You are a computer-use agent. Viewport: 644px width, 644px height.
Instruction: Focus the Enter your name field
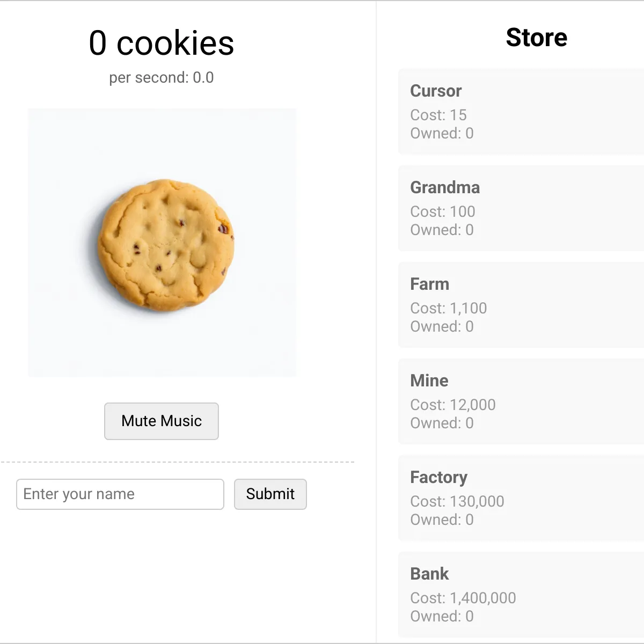tap(120, 494)
